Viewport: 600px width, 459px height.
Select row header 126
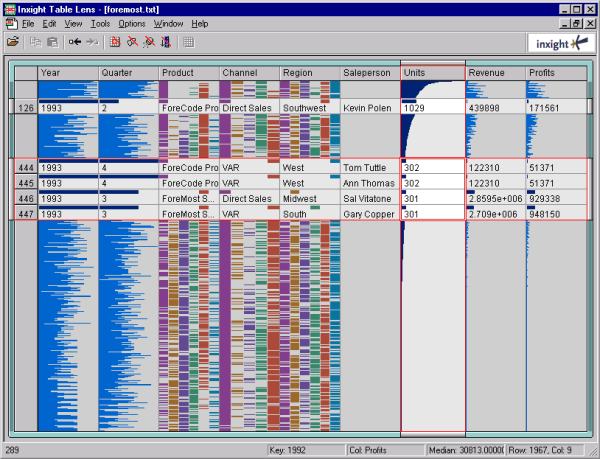pyautogui.click(x=26, y=108)
